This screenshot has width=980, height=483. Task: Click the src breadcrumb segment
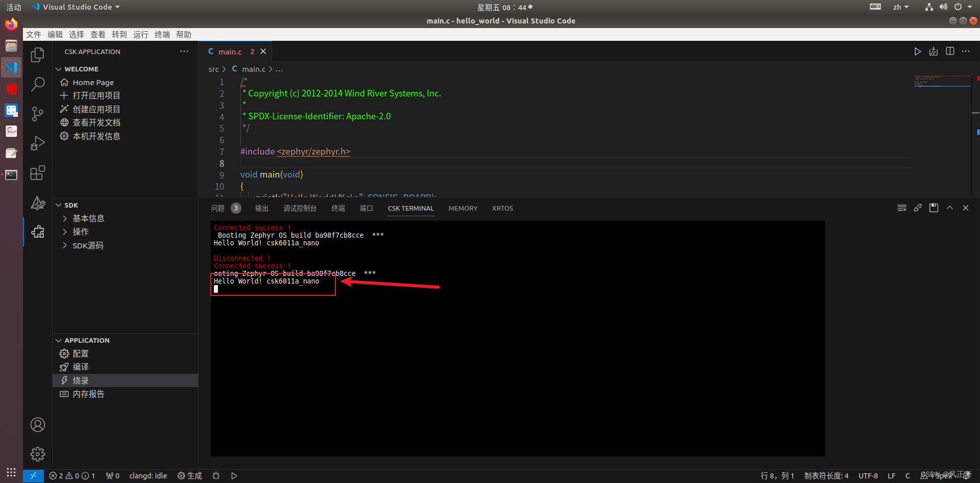pyautogui.click(x=213, y=69)
